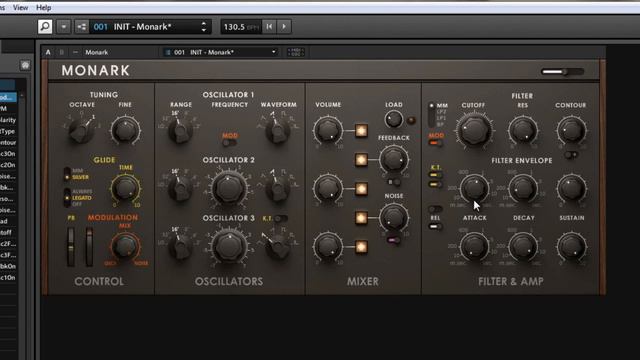The height and width of the screenshot is (360, 640).
Task: Click the Filter Res knob
Action: coord(523,130)
